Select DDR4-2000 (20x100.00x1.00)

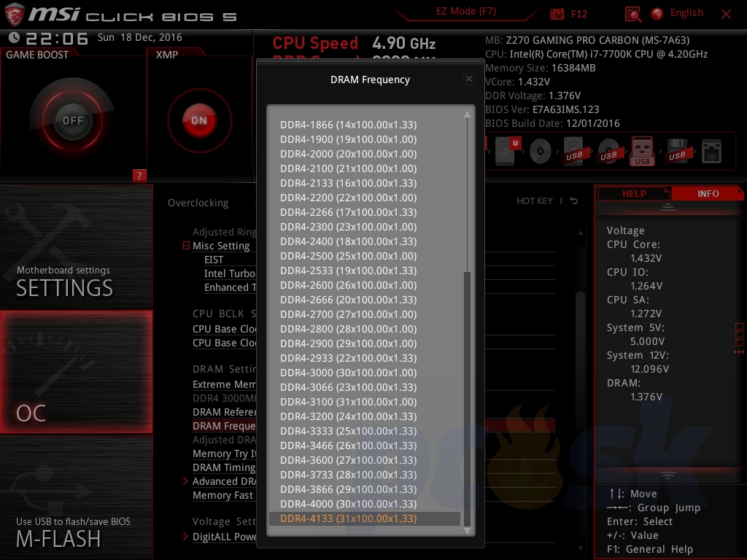click(x=365, y=154)
